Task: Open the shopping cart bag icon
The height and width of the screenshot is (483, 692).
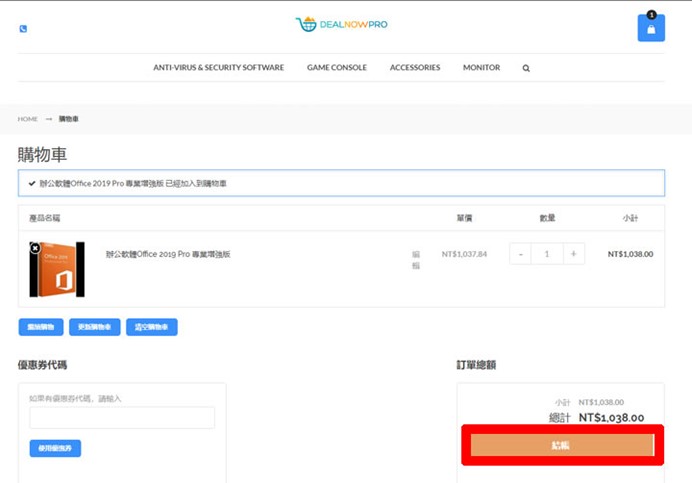Action: click(x=651, y=28)
